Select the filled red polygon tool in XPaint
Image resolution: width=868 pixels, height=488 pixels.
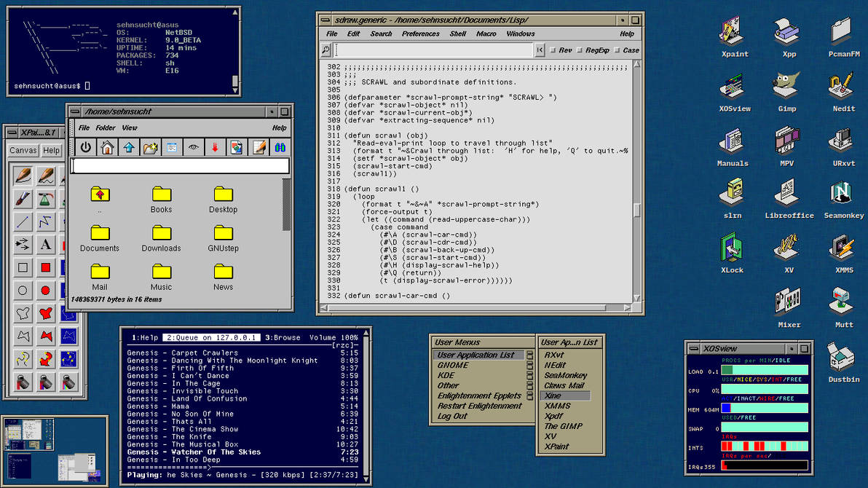point(45,336)
